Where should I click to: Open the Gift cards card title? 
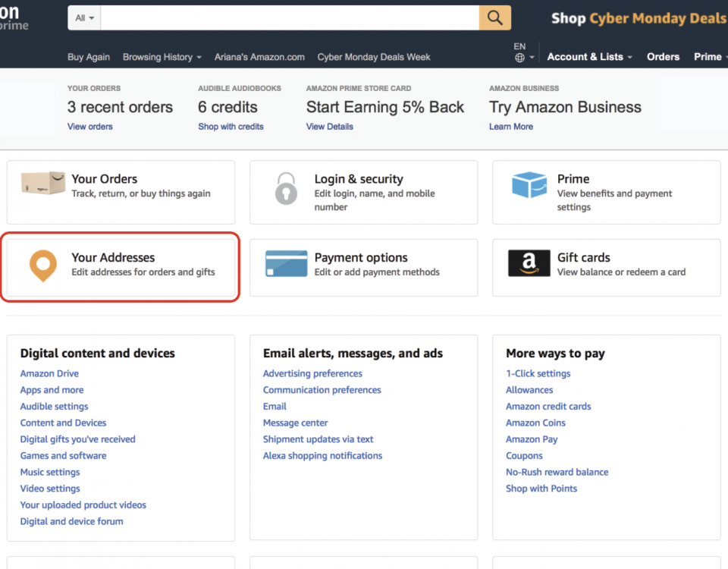pos(584,257)
